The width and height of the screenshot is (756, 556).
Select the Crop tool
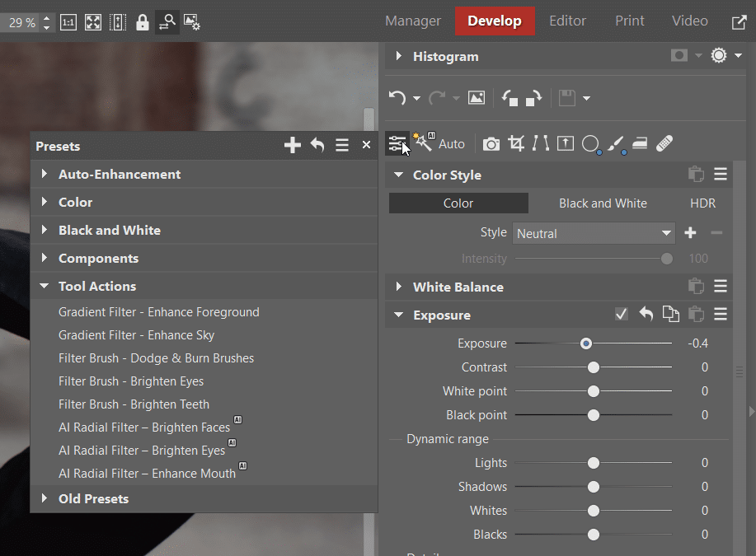pyautogui.click(x=516, y=143)
